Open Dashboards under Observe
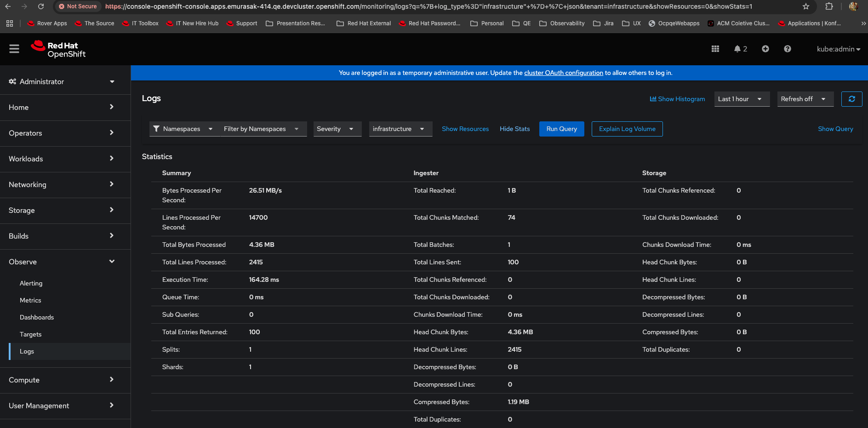 point(37,317)
